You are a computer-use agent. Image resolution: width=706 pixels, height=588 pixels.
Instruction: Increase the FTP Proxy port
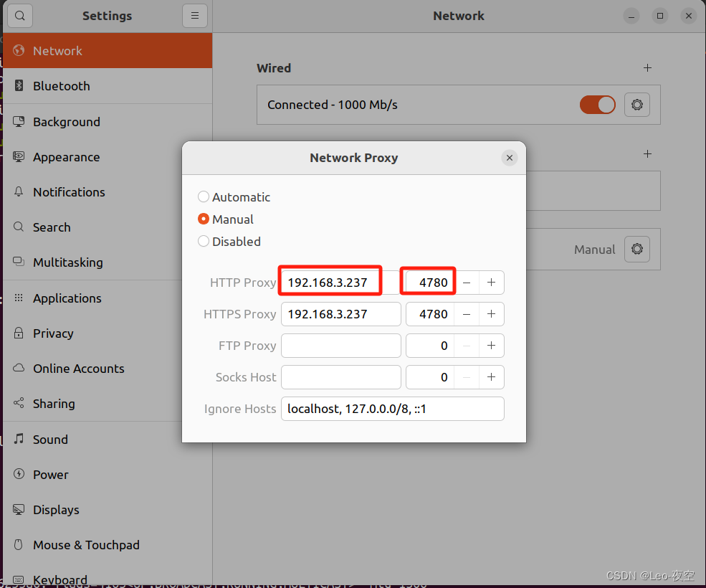491,345
